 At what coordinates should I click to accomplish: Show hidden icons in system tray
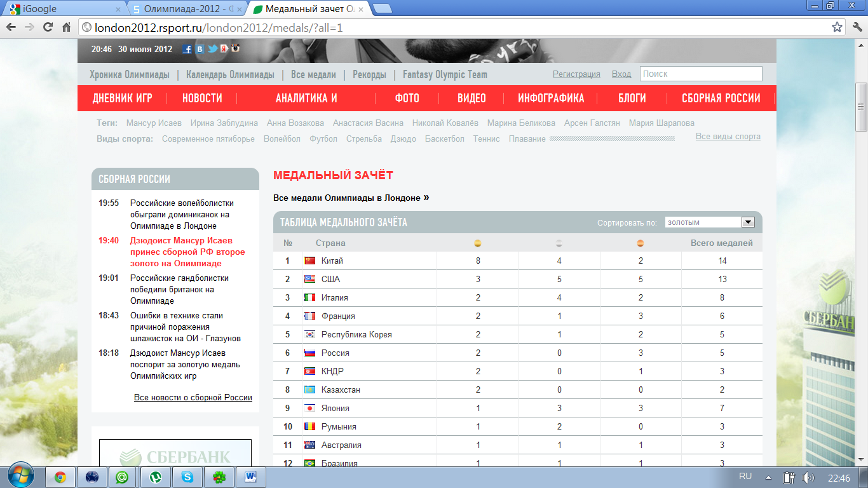click(768, 477)
